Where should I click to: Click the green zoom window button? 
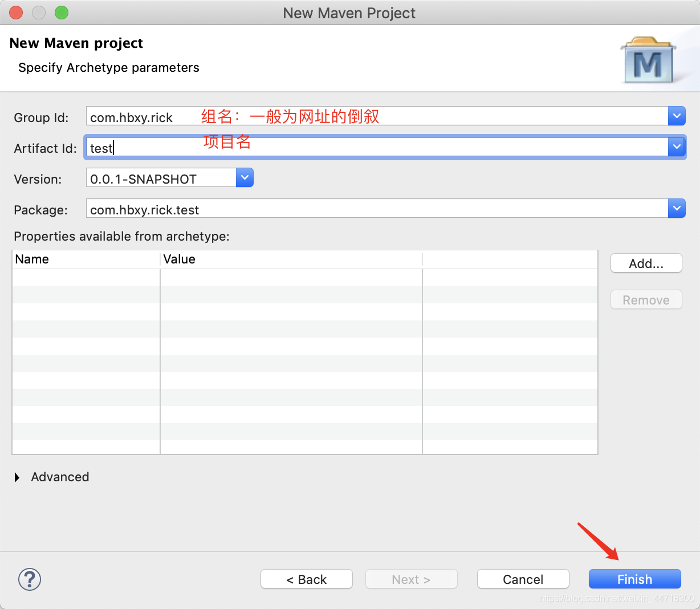pyautogui.click(x=62, y=13)
